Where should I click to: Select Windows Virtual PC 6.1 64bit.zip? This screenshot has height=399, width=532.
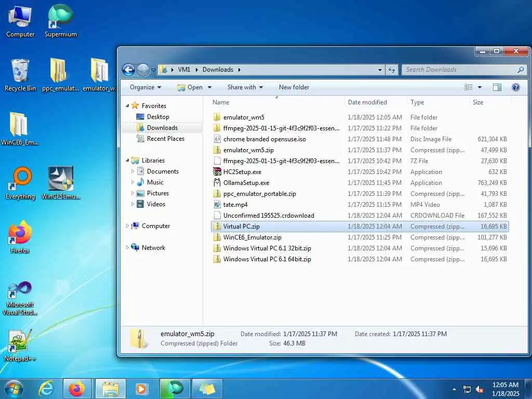(x=360, y=259)
